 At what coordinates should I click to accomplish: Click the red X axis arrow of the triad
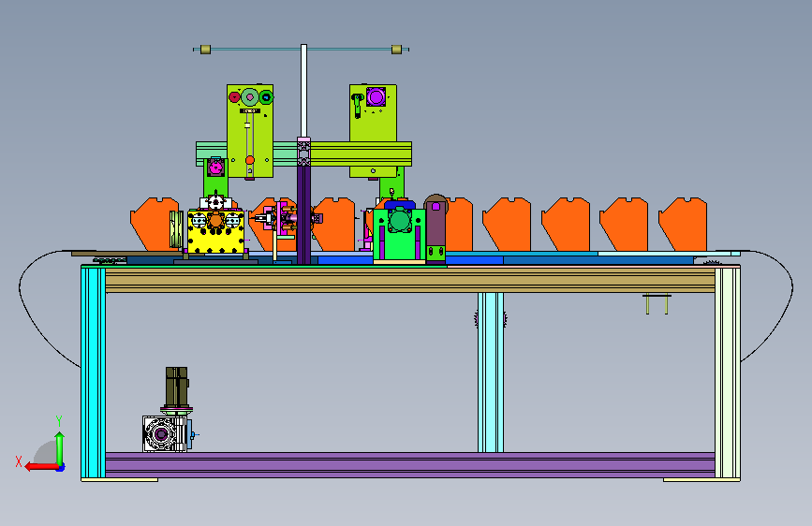point(41,467)
